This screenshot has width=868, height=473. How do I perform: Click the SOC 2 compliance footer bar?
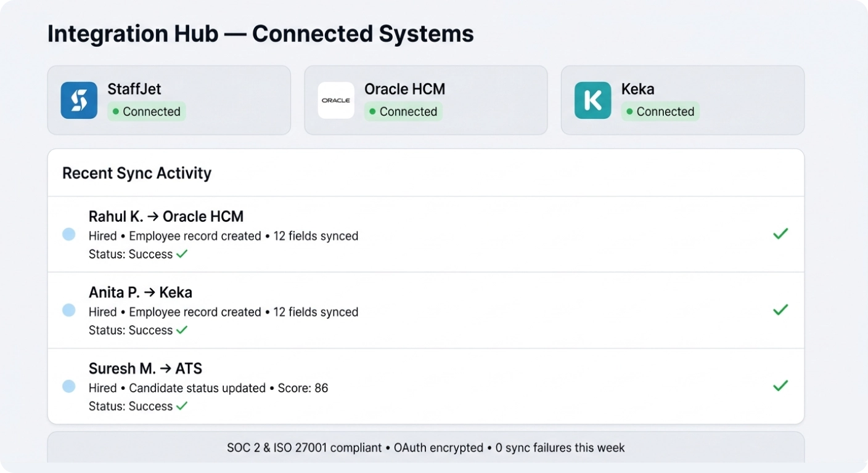click(425, 448)
